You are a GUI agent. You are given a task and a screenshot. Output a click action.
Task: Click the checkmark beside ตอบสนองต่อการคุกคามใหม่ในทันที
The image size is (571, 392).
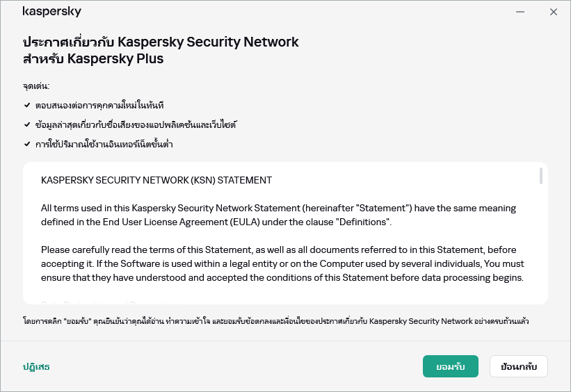[x=26, y=106]
